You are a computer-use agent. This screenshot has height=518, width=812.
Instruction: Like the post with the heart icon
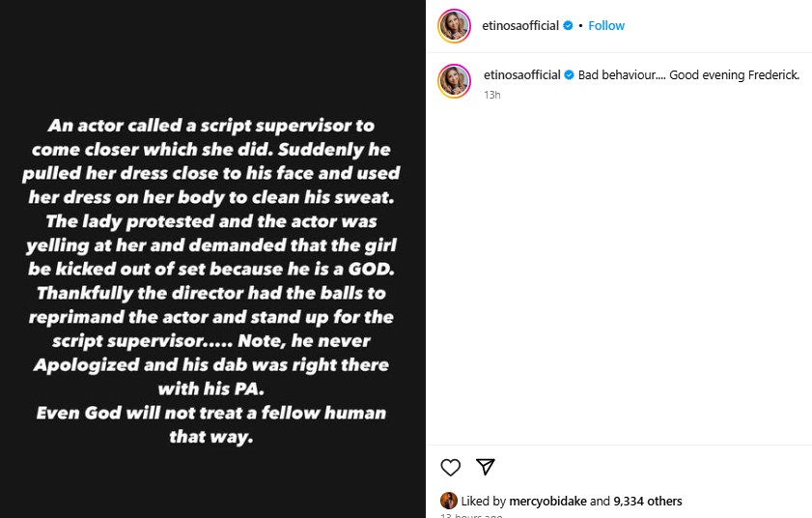tap(450, 468)
